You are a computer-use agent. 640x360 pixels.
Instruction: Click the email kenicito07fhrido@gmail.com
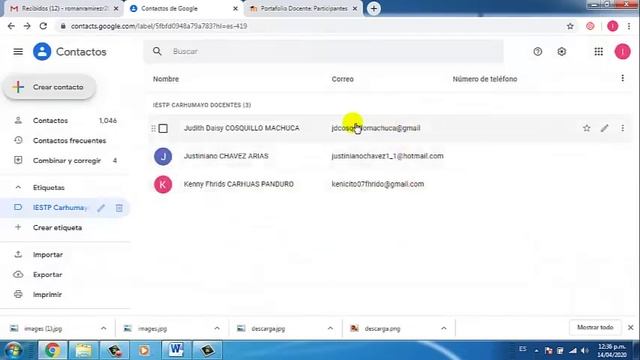(x=378, y=184)
